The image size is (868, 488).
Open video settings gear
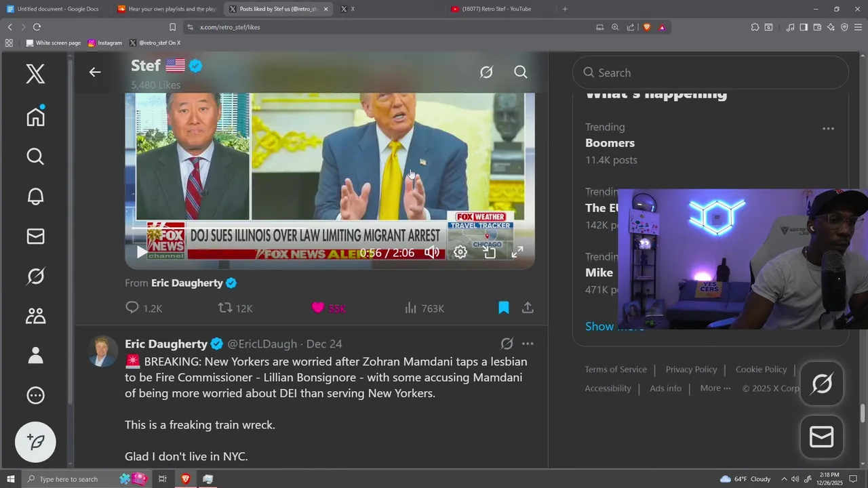click(x=460, y=252)
